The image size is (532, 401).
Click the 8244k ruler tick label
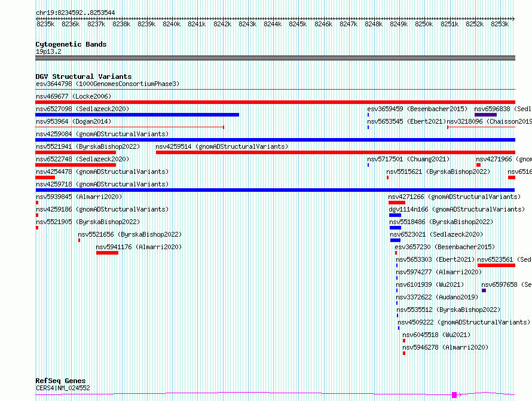pos(273,24)
